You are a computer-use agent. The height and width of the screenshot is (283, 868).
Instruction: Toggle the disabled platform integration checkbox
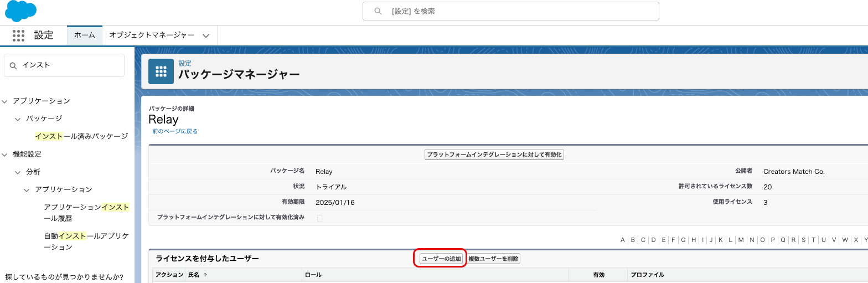pyautogui.click(x=319, y=218)
